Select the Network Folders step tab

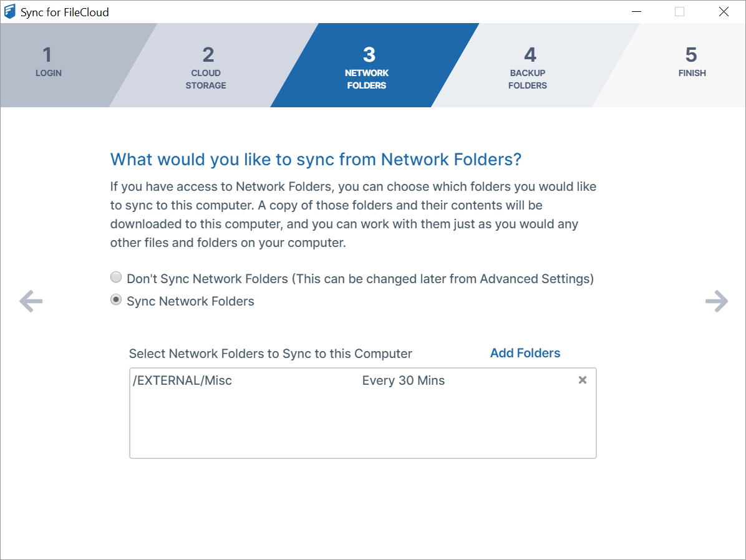point(367,67)
